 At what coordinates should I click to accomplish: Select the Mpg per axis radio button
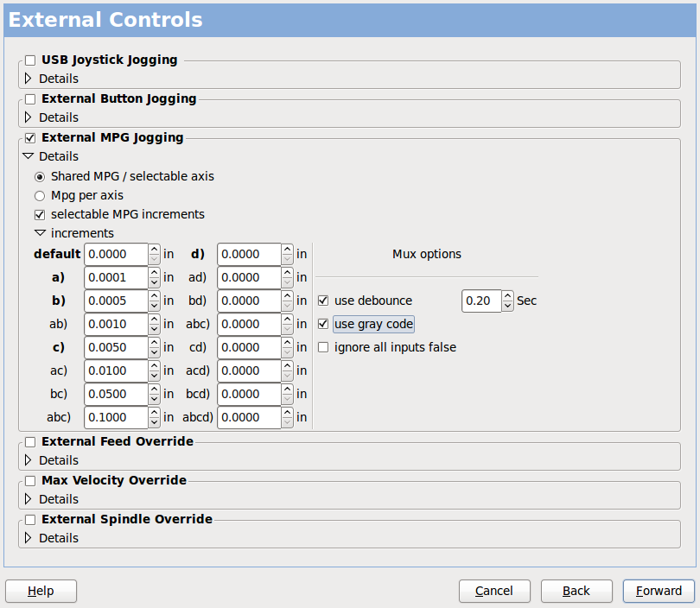40,195
